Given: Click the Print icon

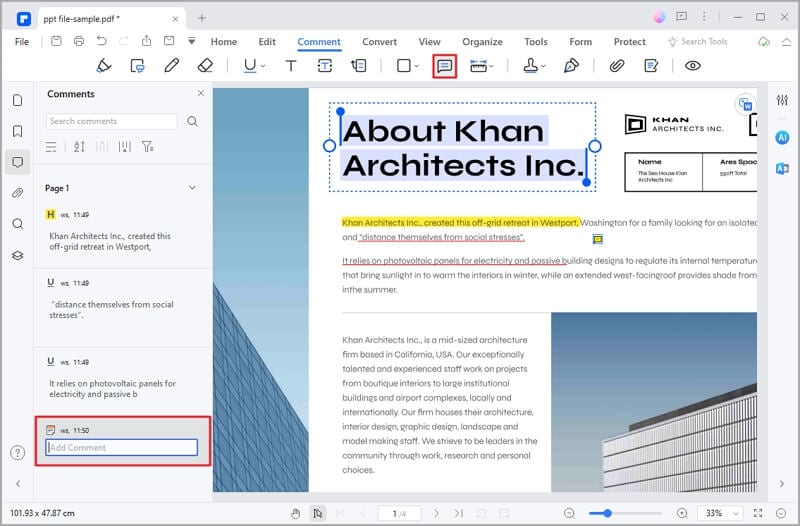Looking at the screenshot, I should click(79, 41).
